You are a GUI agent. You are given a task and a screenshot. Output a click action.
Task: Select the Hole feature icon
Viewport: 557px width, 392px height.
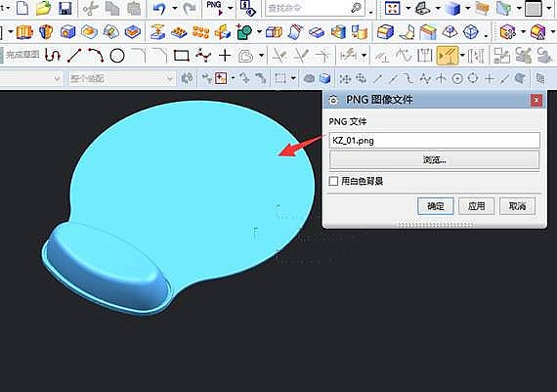click(67, 32)
